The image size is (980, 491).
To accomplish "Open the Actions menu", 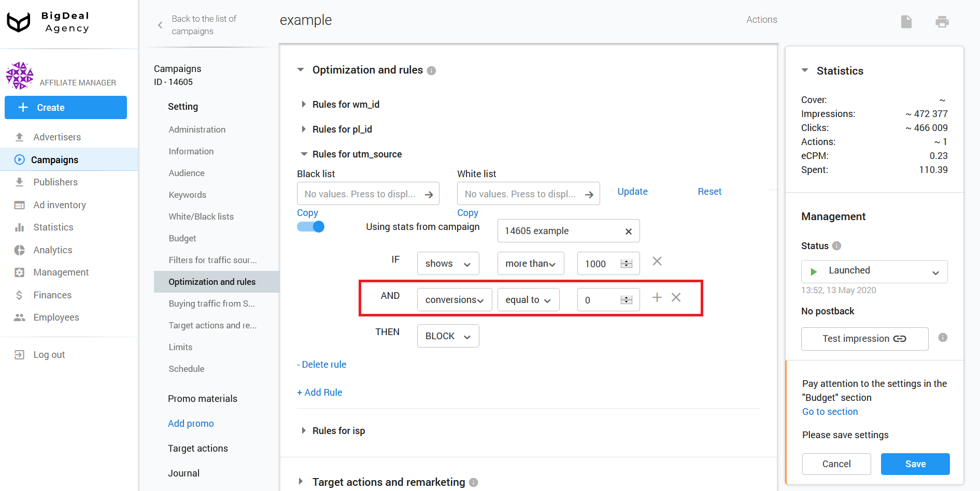I will (x=761, y=20).
